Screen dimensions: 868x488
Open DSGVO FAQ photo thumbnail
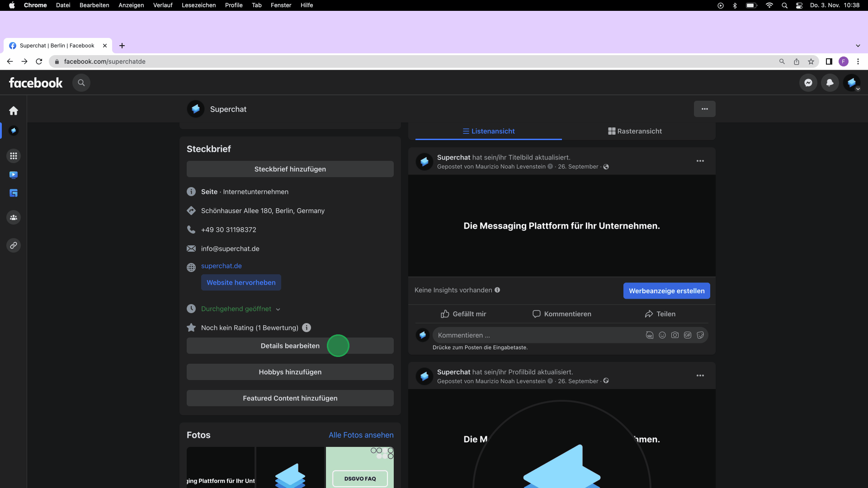359,468
